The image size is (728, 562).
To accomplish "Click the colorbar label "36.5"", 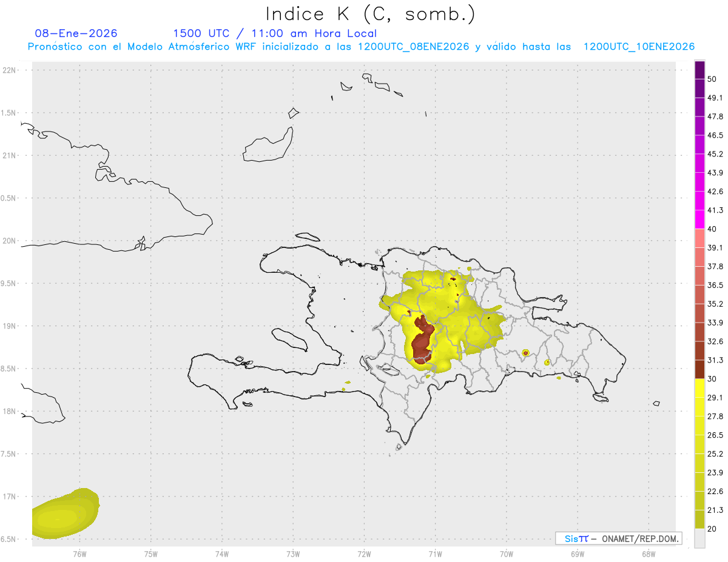I will (715, 286).
